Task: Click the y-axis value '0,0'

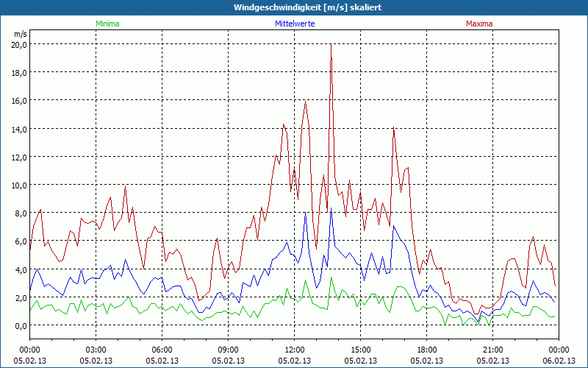Action: [21, 326]
